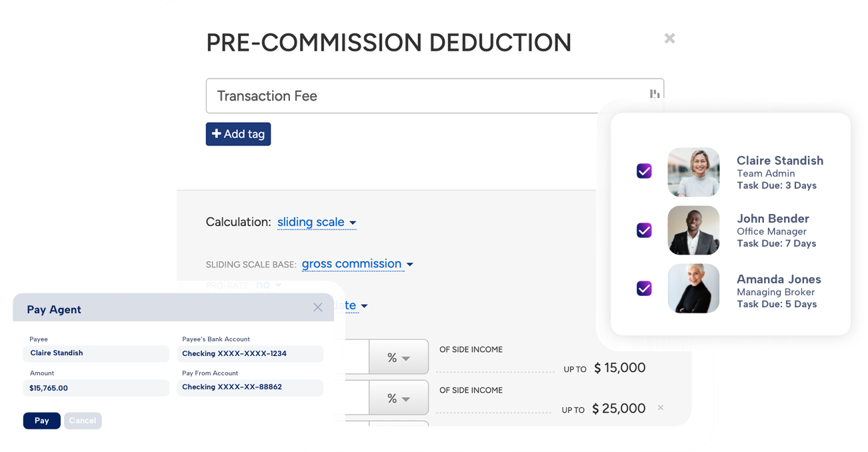Click Amanda Jones's profile photo

click(x=693, y=288)
